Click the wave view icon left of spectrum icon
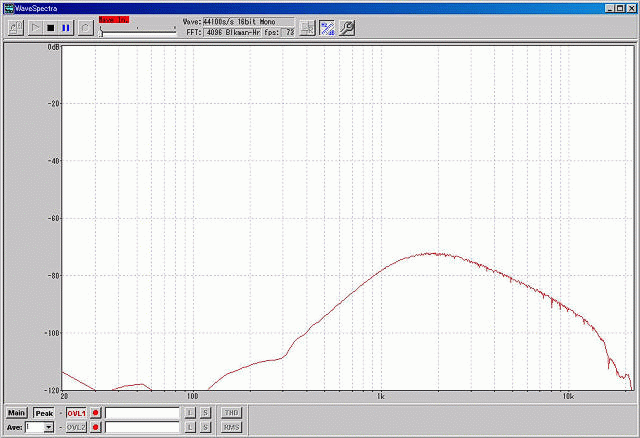Image resolution: width=640 pixels, height=438 pixels. (x=308, y=27)
